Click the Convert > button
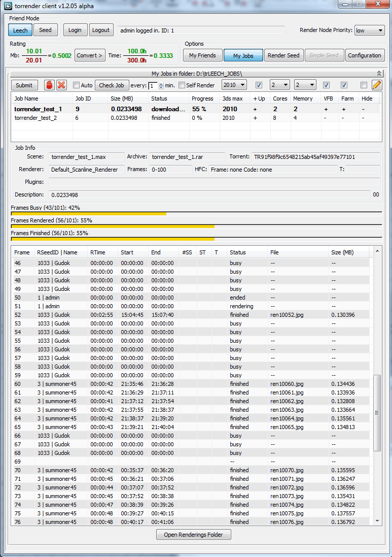 pyautogui.click(x=89, y=55)
